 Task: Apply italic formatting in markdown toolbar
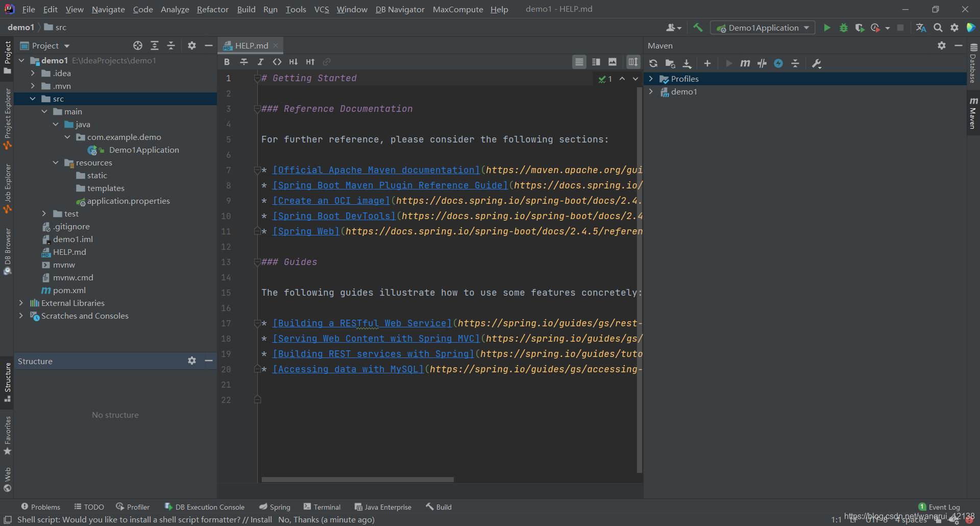pyautogui.click(x=260, y=62)
